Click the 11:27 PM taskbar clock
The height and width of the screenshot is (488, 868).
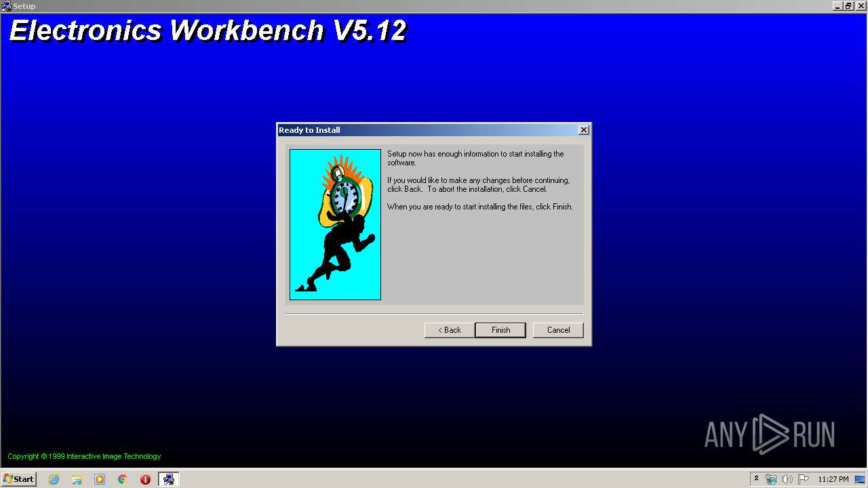pos(833,479)
